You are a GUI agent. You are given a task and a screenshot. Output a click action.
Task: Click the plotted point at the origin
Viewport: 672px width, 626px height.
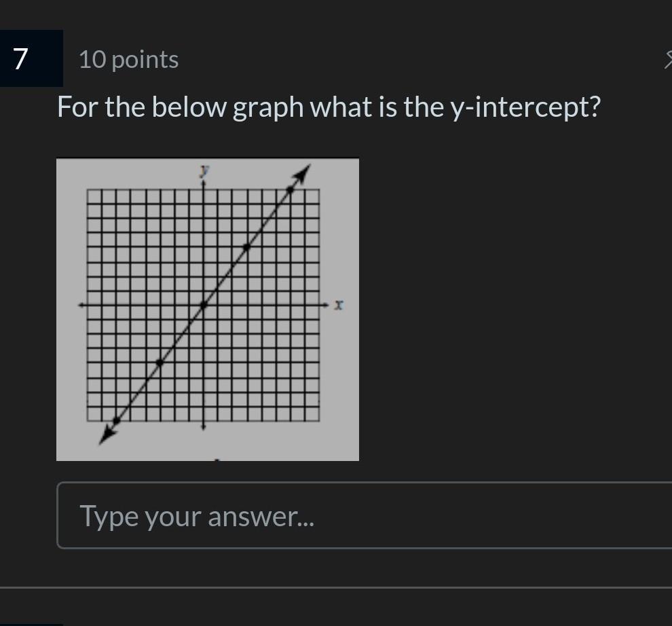click(204, 305)
